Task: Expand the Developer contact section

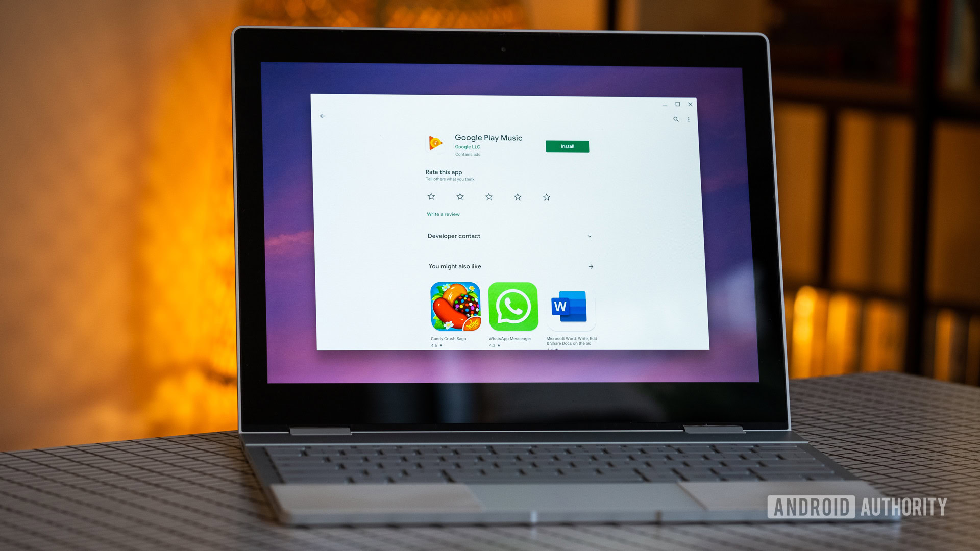Action: coord(589,236)
